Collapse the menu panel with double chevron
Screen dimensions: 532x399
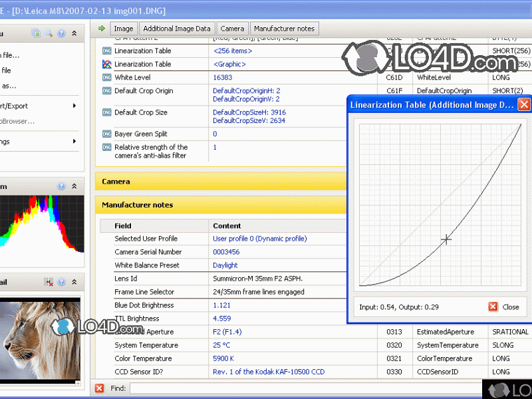pos(74,33)
